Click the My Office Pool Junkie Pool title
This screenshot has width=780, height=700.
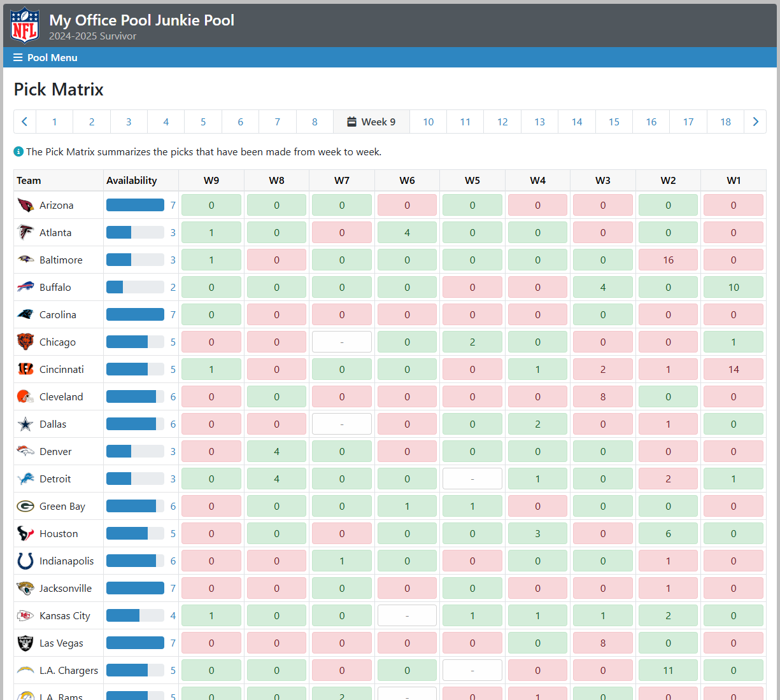[142, 20]
